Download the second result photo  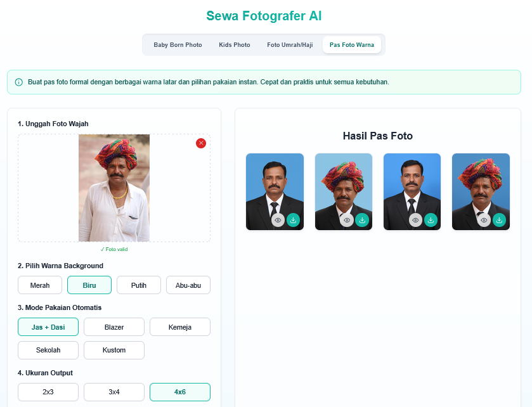(x=361, y=220)
